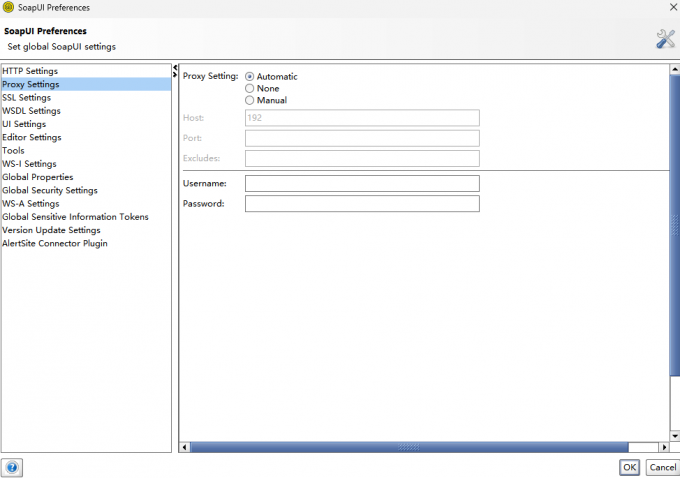Viewport: 680px width, 478px height.
Task: Open WSDL Settings category
Action: coord(86,111)
